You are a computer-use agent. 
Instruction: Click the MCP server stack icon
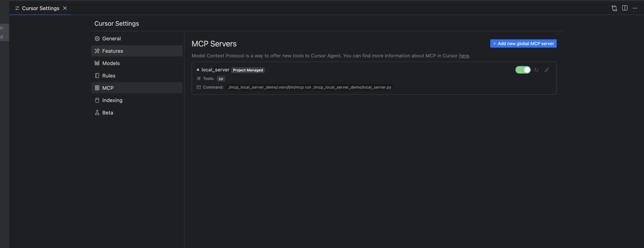97,88
